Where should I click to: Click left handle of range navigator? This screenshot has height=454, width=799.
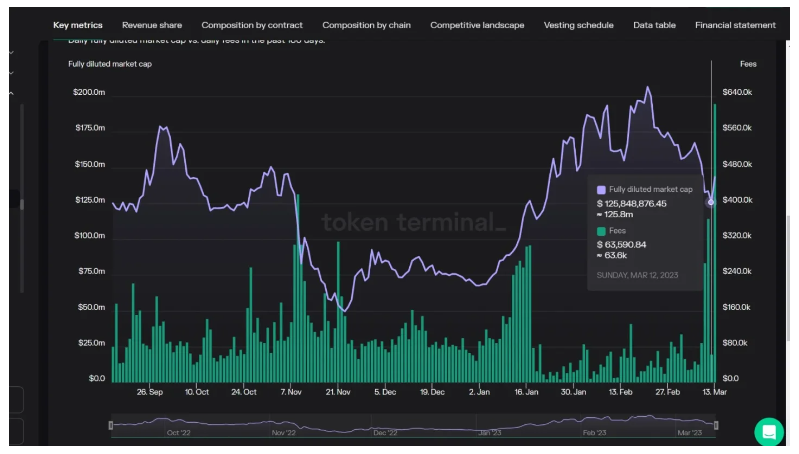point(111,425)
